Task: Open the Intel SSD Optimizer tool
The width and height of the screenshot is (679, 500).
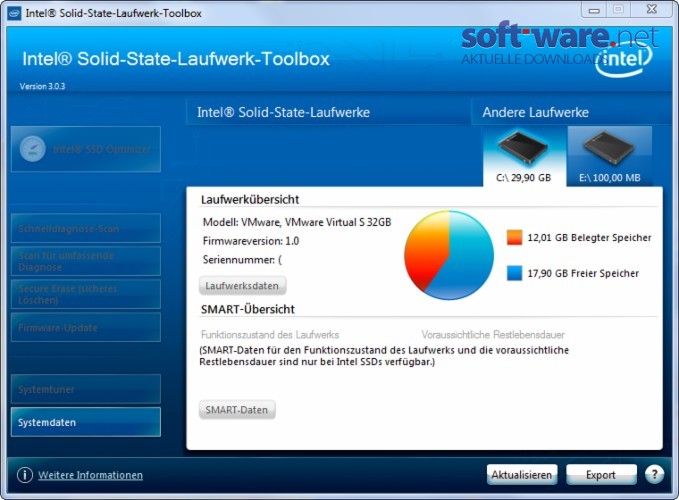Action: [x=86, y=149]
